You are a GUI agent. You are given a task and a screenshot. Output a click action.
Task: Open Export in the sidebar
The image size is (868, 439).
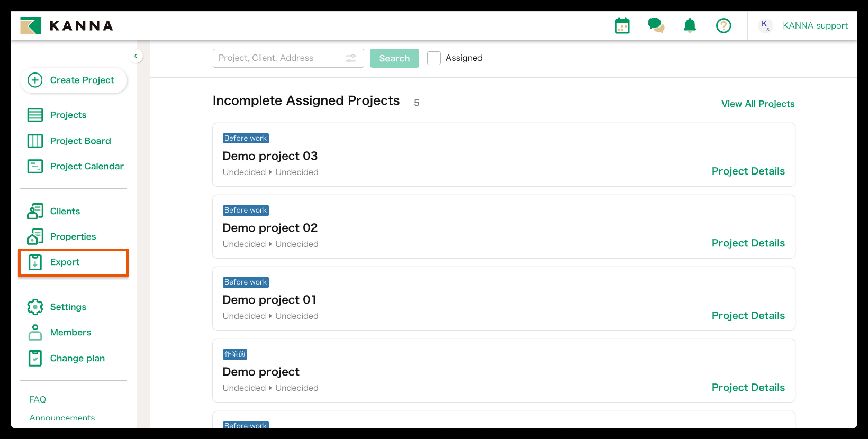(x=65, y=262)
